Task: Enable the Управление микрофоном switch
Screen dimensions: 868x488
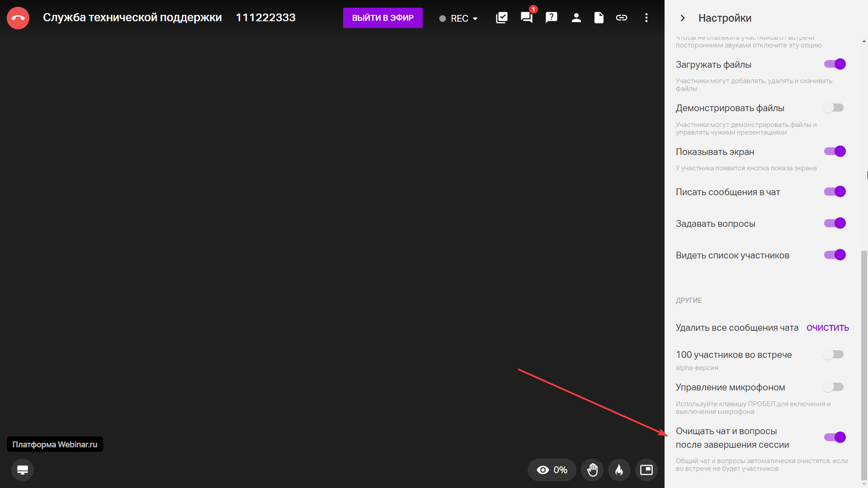Action: click(x=834, y=387)
